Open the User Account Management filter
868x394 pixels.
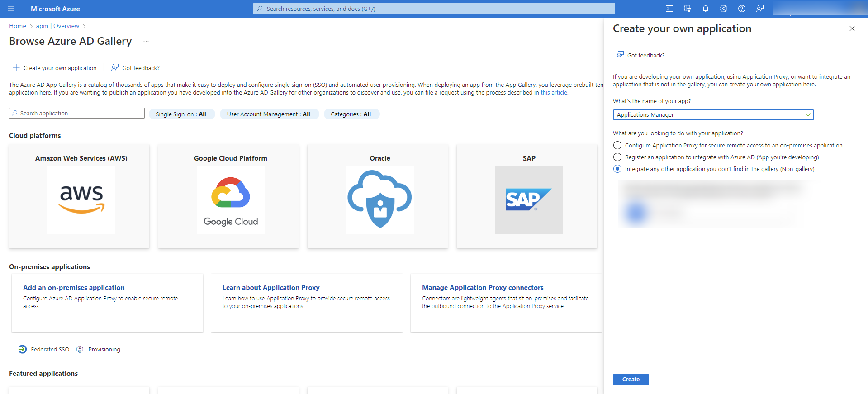point(269,114)
